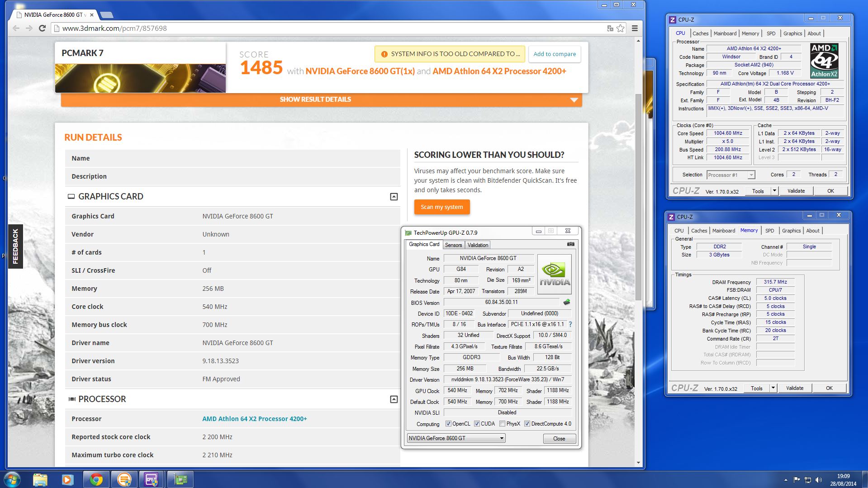The width and height of the screenshot is (868, 488).
Task: Click the translate icon in address bar
Action: click(x=610, y=28)
